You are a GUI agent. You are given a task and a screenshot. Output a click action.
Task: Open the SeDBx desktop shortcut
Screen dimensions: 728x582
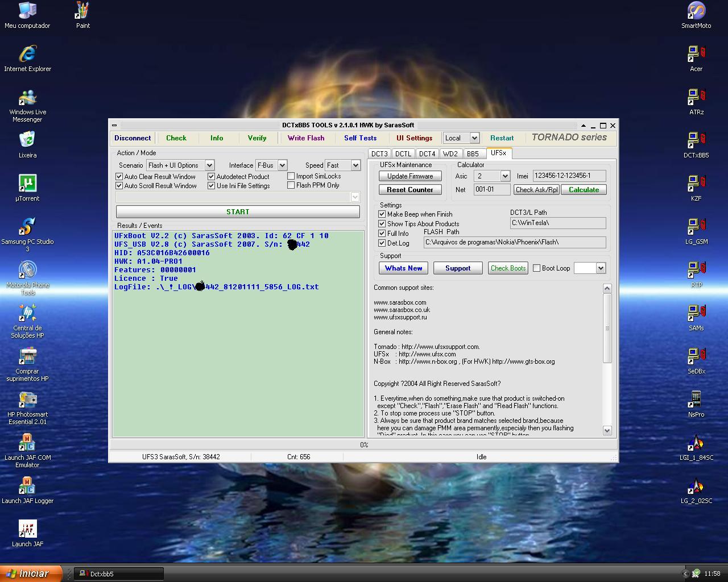pyautogui.click(x=696, y=361)
